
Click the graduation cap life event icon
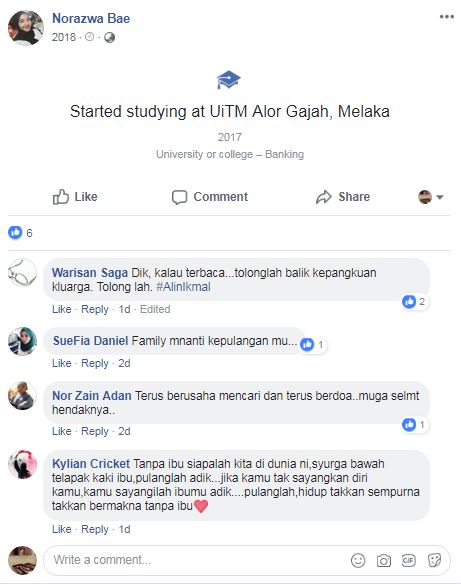pyautogui.click(x=229, y=79)
